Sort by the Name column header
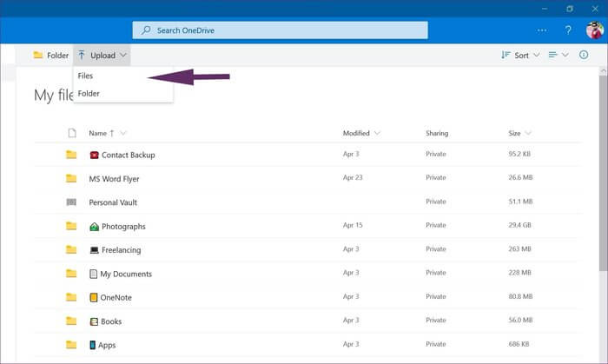Screen dimensions: 608x364 coord(97,133)
